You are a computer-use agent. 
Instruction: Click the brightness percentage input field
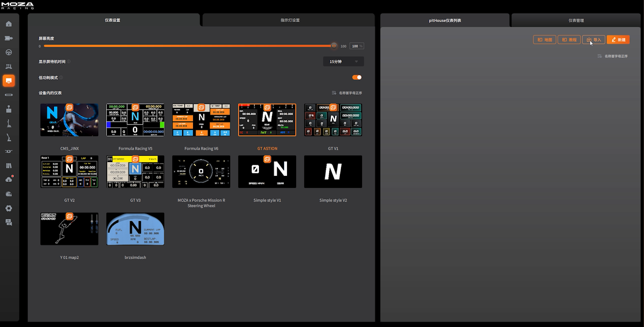click(356, 46)
